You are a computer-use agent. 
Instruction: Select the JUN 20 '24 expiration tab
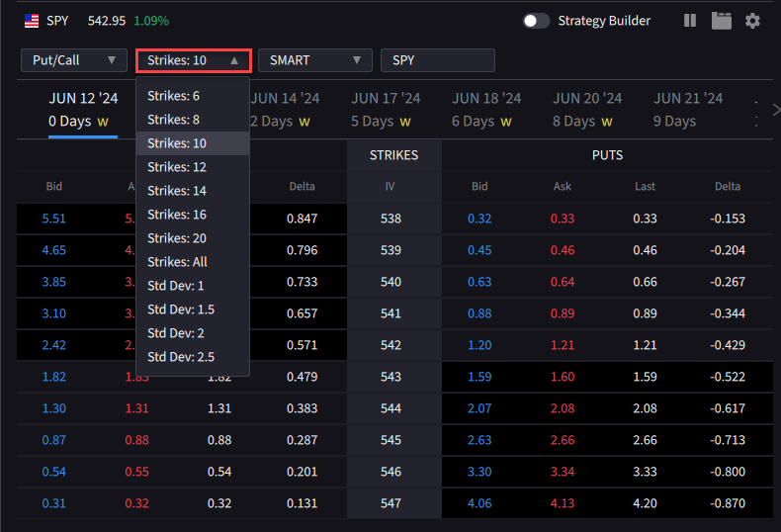click(587, 110)
